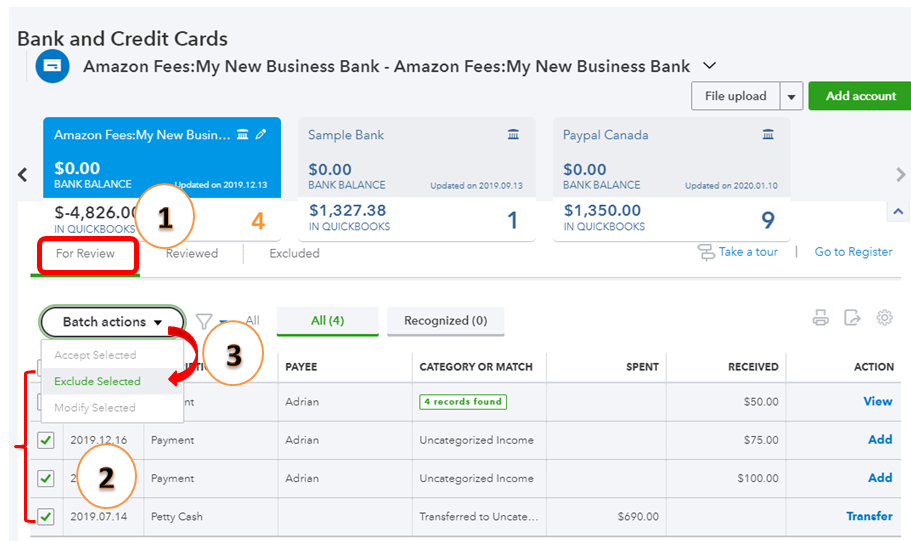Expand the File upload dropdown arrow

791,97
